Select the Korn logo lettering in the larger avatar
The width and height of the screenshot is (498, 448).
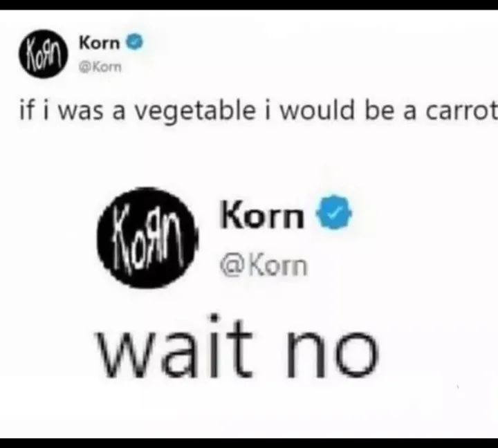(x=147, y=238)
